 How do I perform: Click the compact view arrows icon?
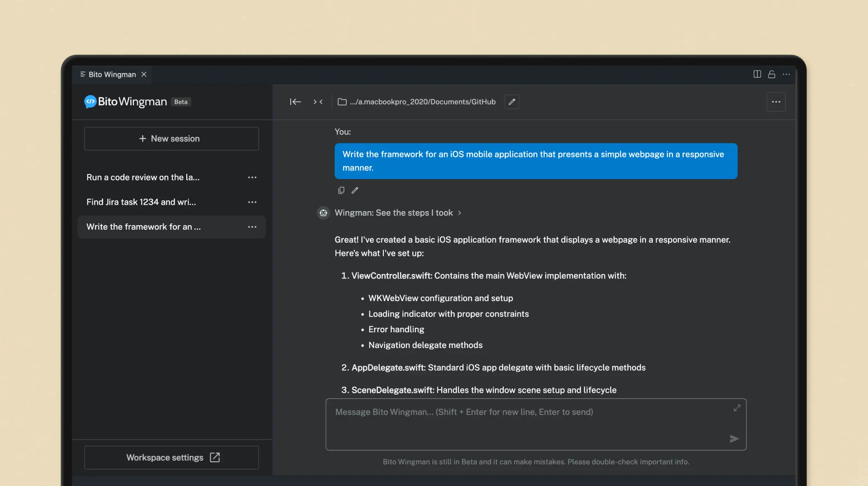point(318,102)
